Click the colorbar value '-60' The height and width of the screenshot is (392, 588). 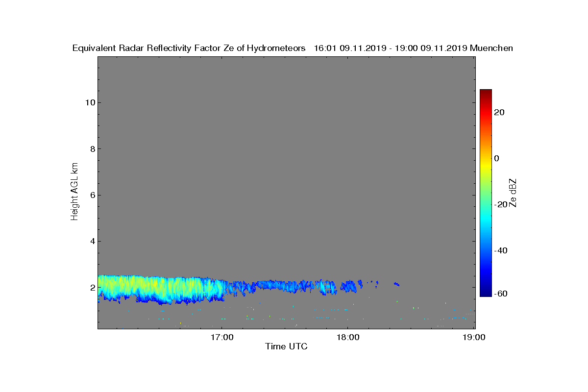(501, 294)
